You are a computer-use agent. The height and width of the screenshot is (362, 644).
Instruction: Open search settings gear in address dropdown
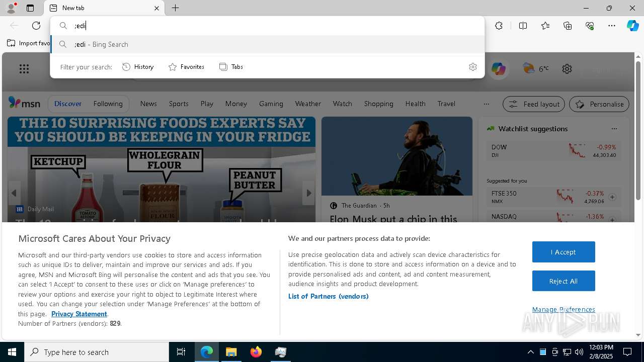pyautogui.click(x=472, y=67)
